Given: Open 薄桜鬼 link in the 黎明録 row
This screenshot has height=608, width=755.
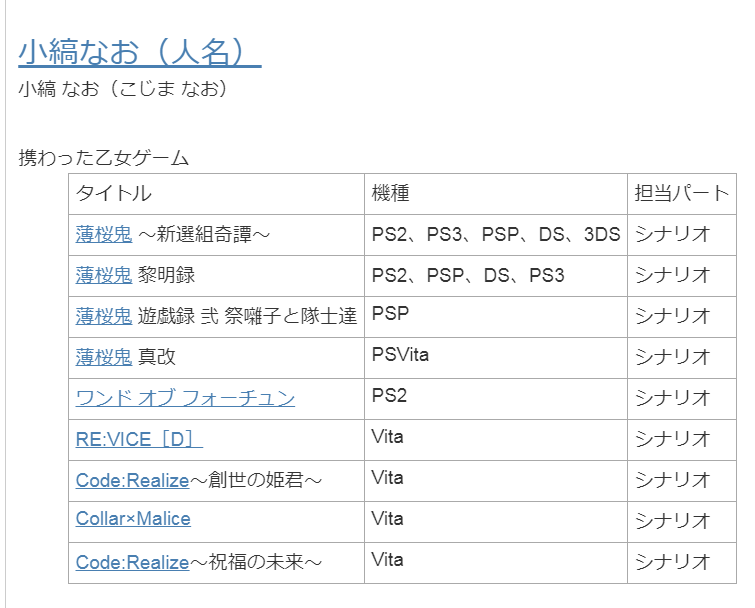Looking at the screenshot, I should (104, 276).
